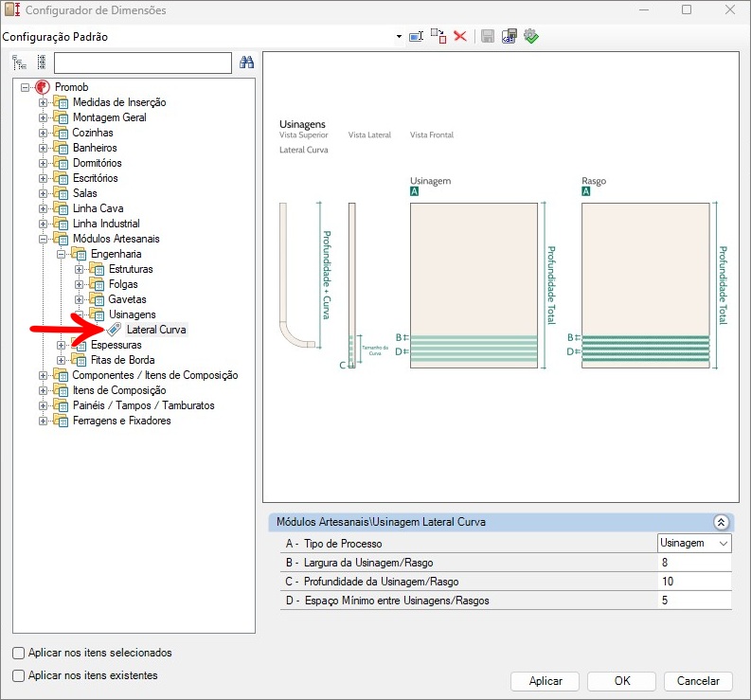Expand the Folgas node
The image size is (751, 700).
[x=79, y=284]
